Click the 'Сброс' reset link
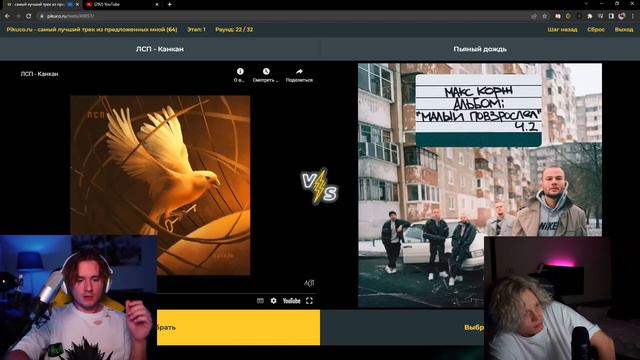The image size is (640, 360). coord(596,29)
